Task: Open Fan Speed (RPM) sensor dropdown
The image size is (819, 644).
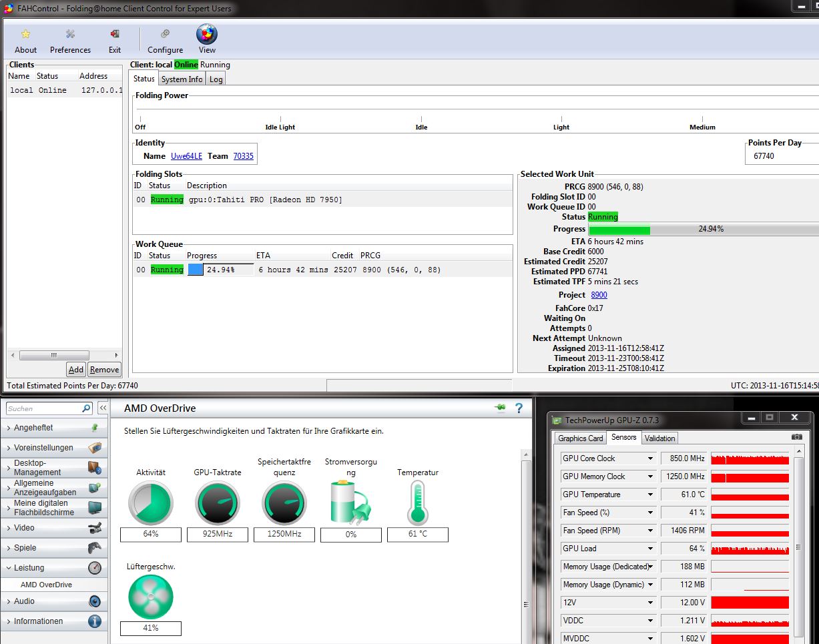Action: click(x=650, y=531)
